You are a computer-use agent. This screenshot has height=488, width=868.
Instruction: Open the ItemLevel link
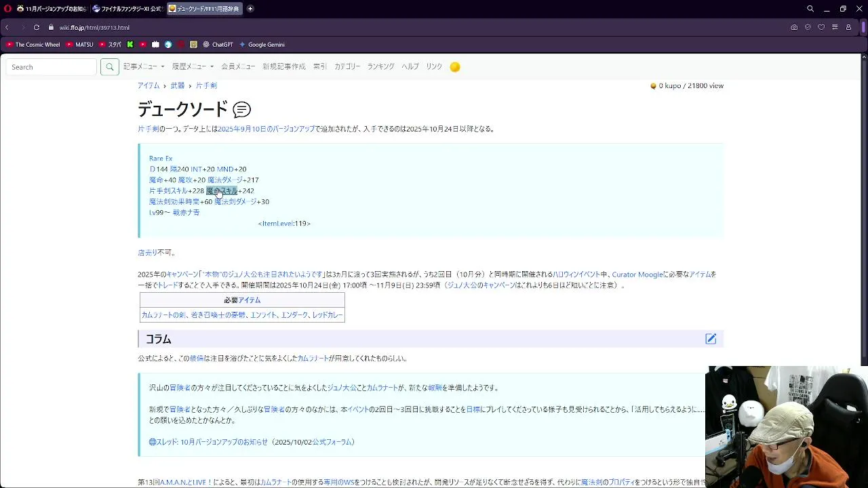277,224
